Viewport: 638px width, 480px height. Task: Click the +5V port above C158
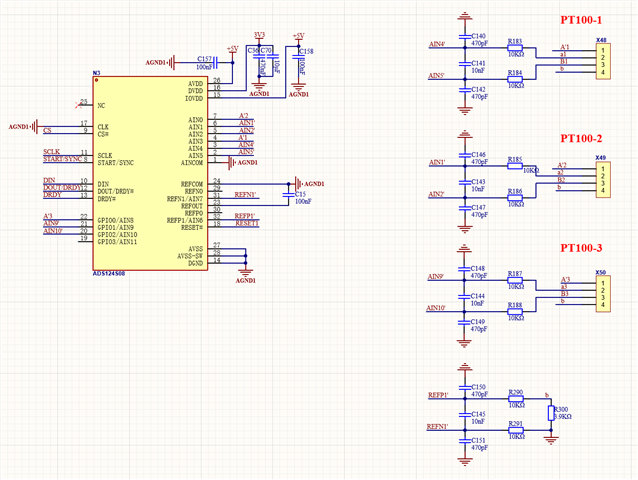click(x=299, y=37)
